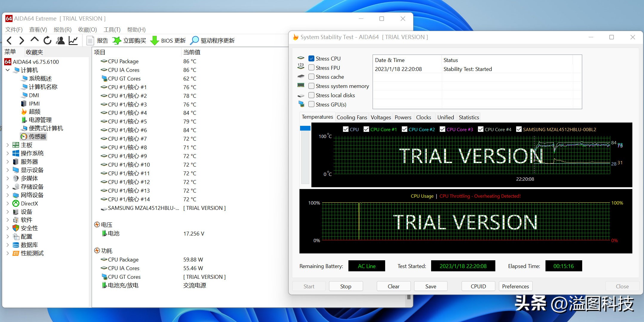This screenshot has height=322, width=644.
Task: Click the BIOS 更新 green arrow icon
Action: (154, 41)
